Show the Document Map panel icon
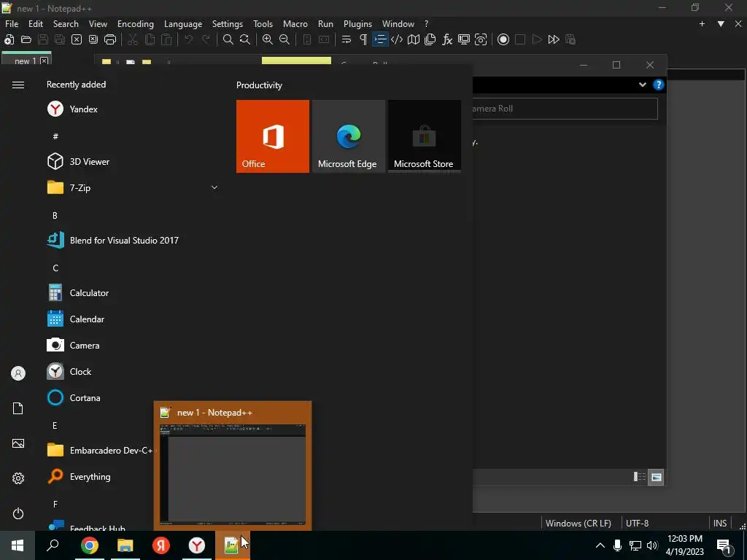Screen dimensions: 747x560 414,39
